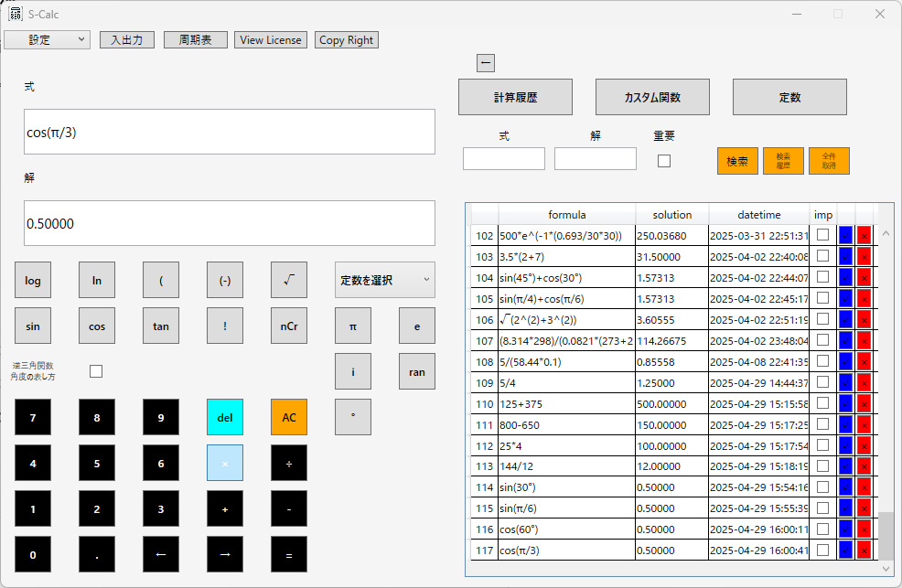Screen dimensions: 902x588
Task: Select the 定数 tab
Action: 789,97
